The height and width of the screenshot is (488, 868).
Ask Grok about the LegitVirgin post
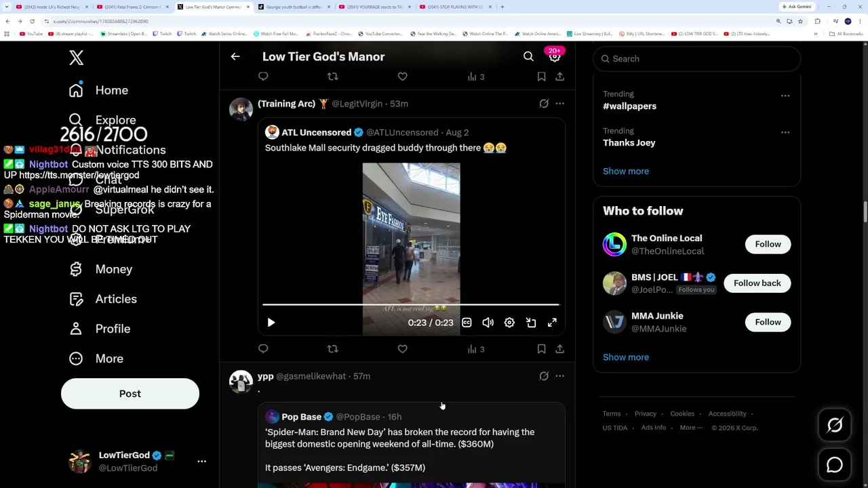[x=544, y=104]
